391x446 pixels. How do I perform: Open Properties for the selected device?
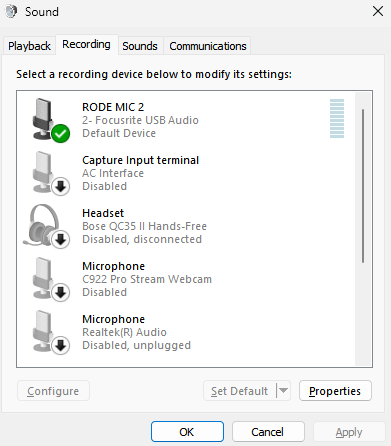point(335,391)
